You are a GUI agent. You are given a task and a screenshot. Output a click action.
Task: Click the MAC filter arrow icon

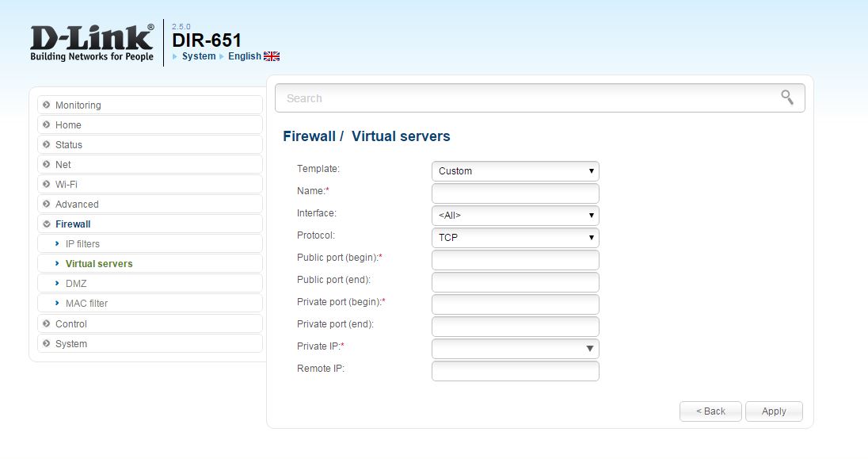(57, 304)
